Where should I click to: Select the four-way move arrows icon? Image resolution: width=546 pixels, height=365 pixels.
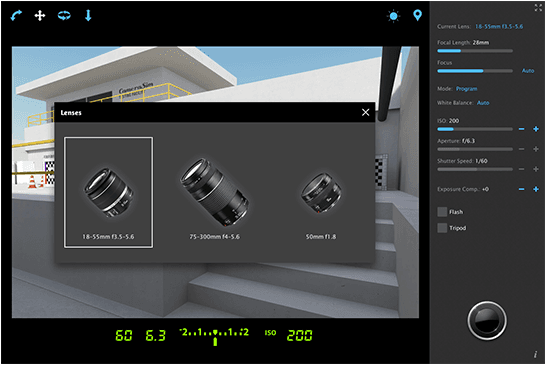40,15
